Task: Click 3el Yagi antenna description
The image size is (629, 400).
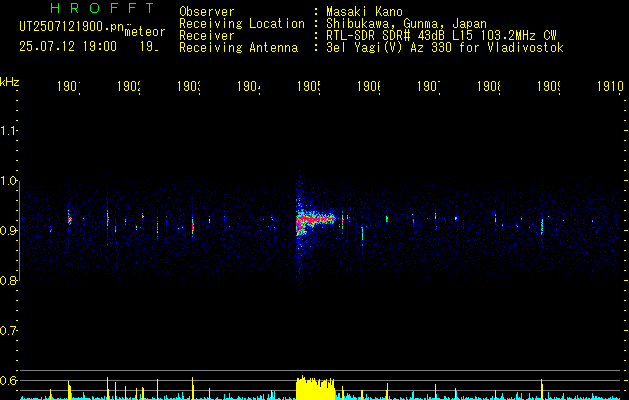Action: (x=445, y=48)
